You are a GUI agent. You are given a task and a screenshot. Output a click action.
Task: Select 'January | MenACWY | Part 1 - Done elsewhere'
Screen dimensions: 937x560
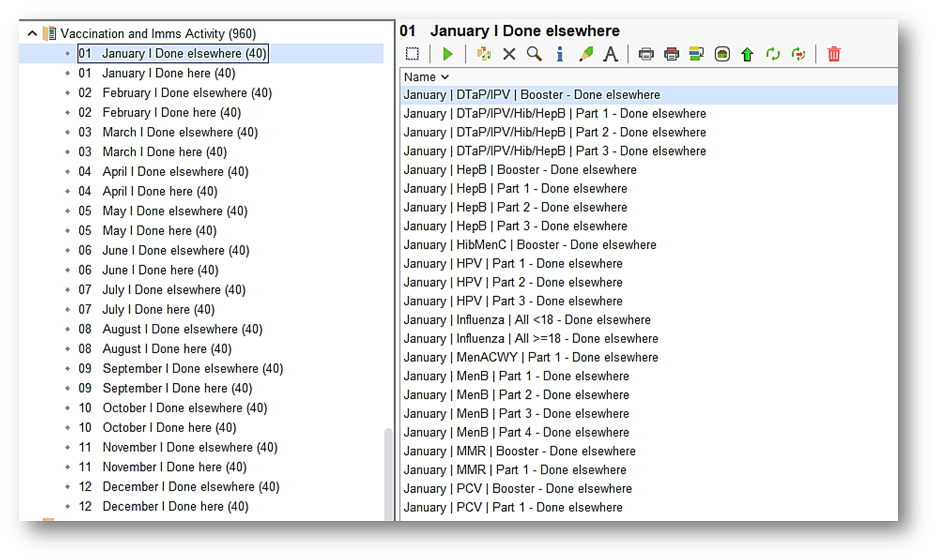(531, 358)
